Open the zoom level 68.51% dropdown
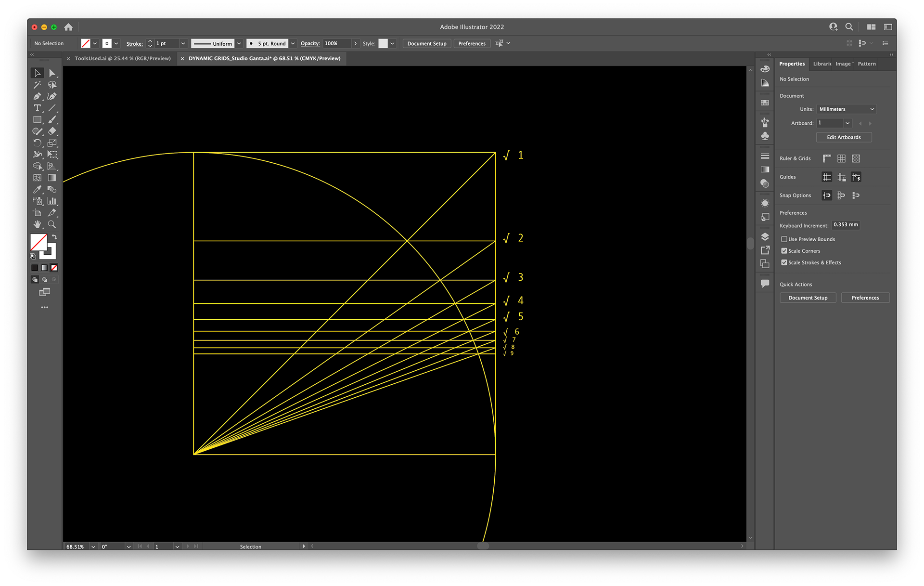924x586 pixels. pyautogui.click(x=93, y=547)
